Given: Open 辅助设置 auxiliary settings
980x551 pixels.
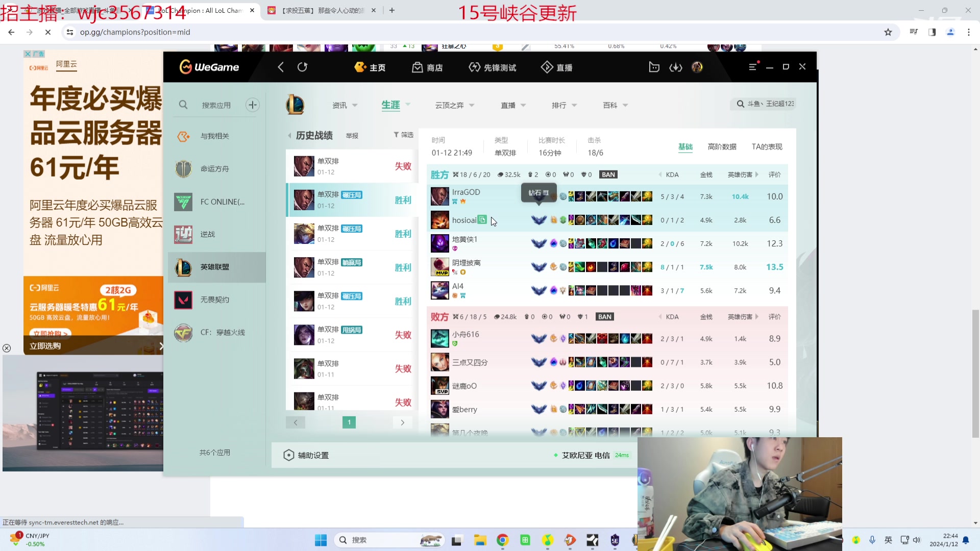Looking at the screenshot, I should click(x=306, y=455).
